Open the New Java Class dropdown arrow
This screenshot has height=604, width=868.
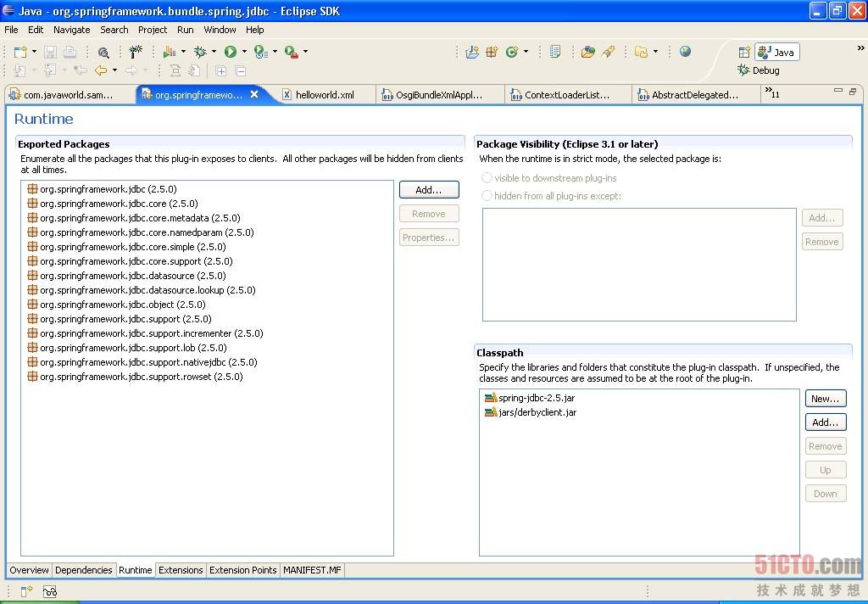click(526, 52)
